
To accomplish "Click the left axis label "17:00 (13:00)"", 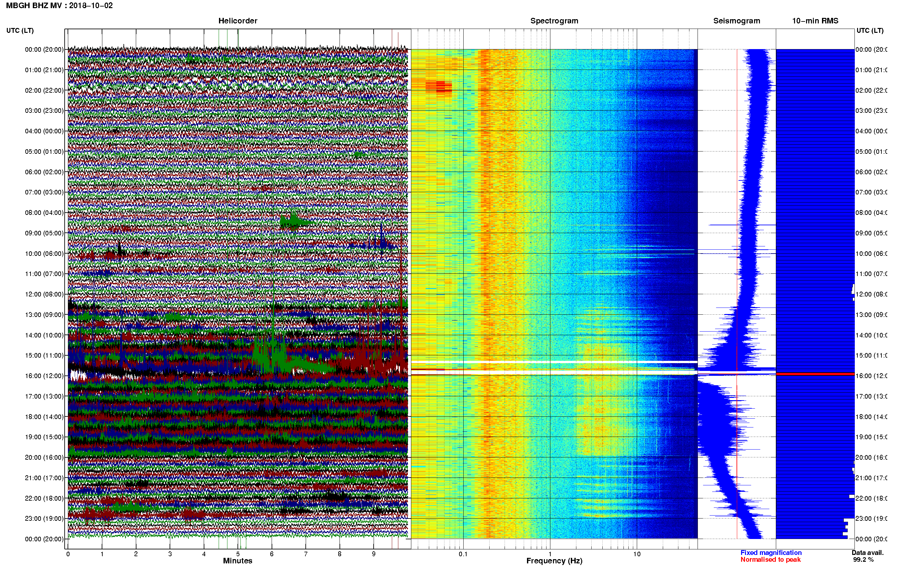I will (44, 396).
